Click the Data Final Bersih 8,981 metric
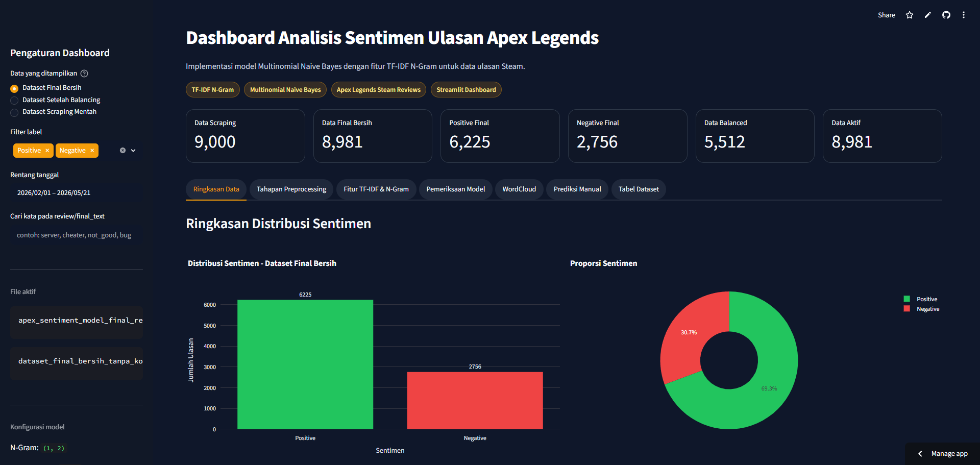Screen dimensions: 980x465 (373, 136)
